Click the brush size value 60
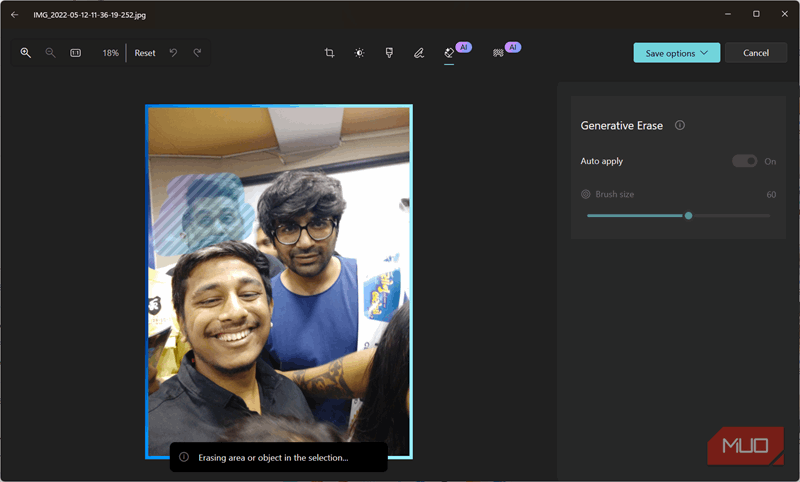 point(771,194)
